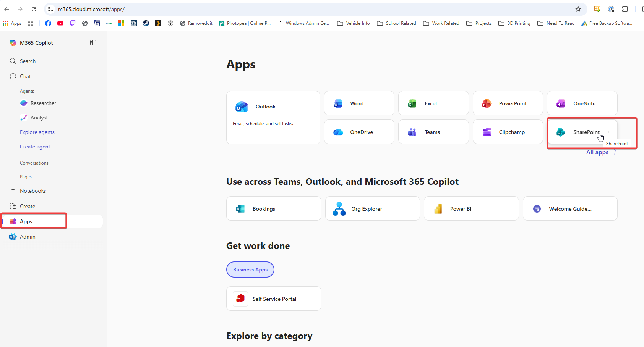Screen dimensions: 644x347
Task: Expand the School Related bookmark folder
Action: click(x=396, y=23)
